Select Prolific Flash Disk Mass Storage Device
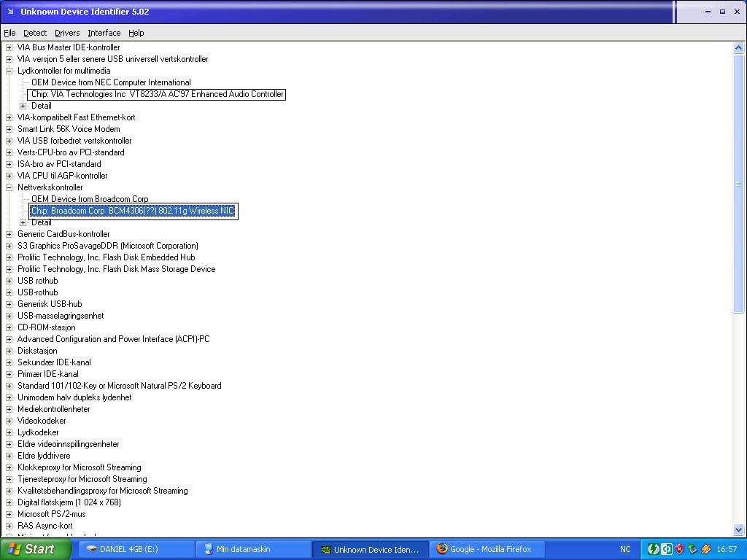Screen dimensions: 747x560 (x=116, y=269)
